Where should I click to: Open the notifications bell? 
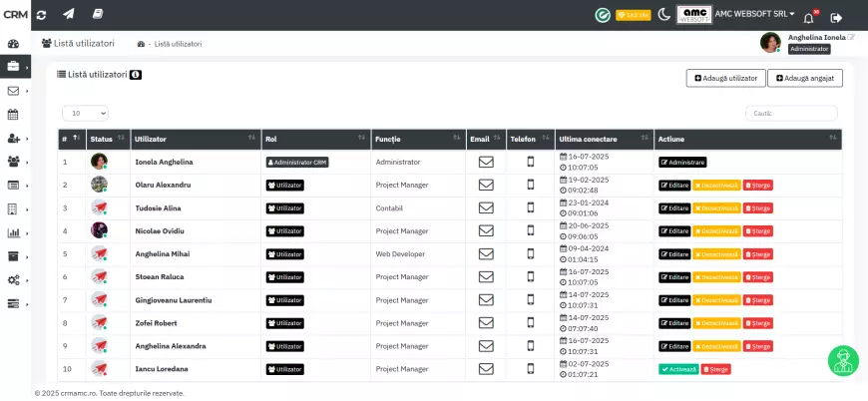(x=809, y=17)
